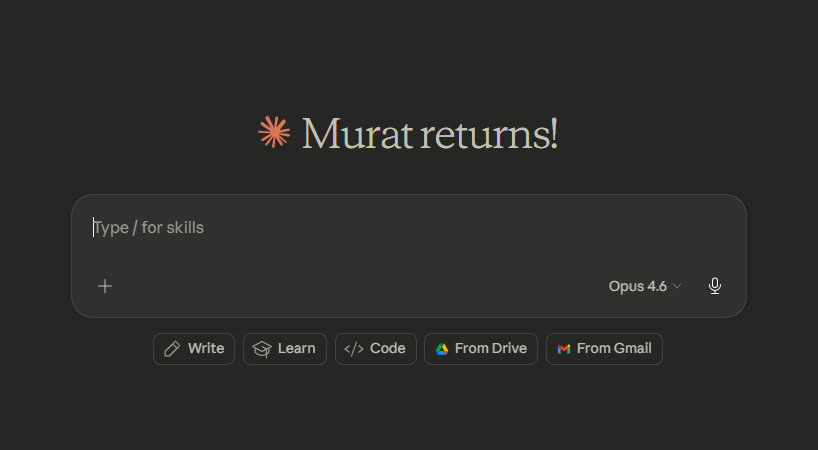Activate the microphone voice input icon
The image size is (818, 450).
(715, 286)
